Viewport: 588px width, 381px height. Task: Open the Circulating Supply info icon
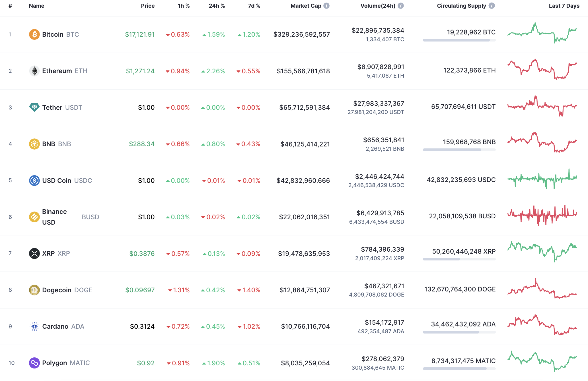click(x=492, y=5)
